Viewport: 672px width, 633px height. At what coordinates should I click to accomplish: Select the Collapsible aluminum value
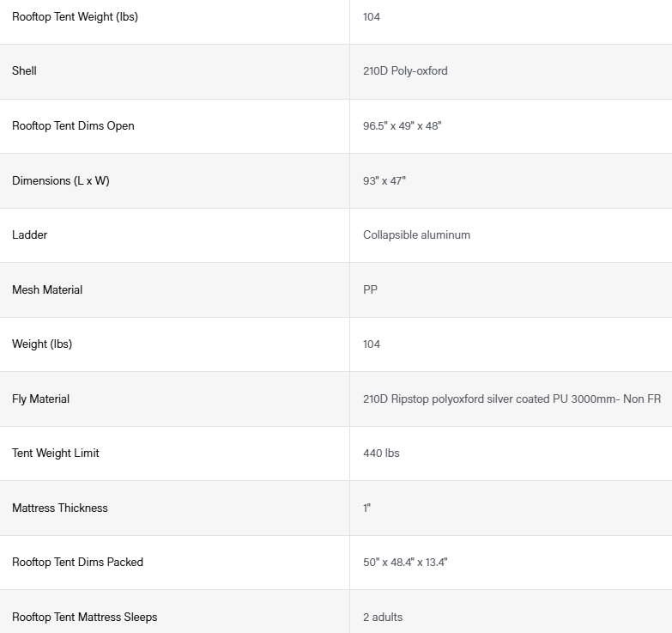click(x=416, y=234)
